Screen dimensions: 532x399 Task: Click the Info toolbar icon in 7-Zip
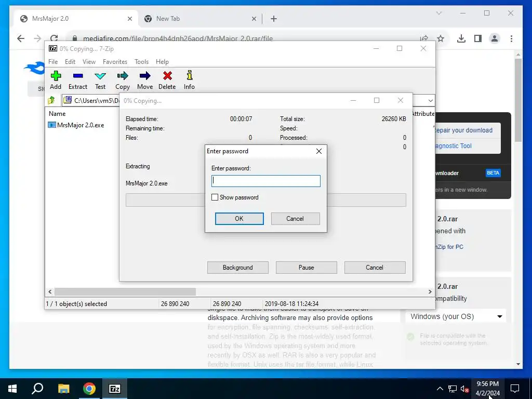pyautogui.click(x=189, y=80)
